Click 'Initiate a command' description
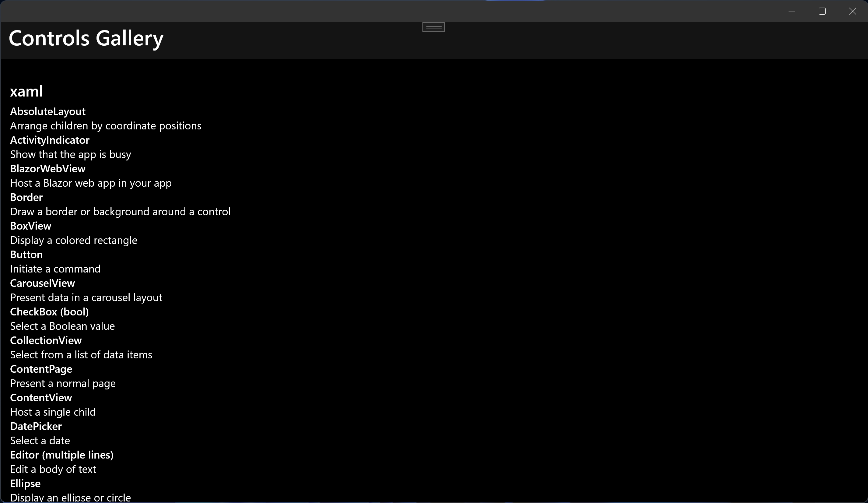 pyautogui.click(x=55, y=269)
